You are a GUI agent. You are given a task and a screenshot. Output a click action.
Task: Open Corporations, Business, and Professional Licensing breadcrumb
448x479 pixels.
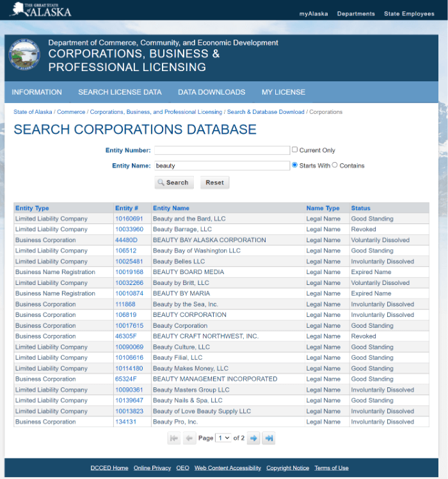click(x=156, y=112)
